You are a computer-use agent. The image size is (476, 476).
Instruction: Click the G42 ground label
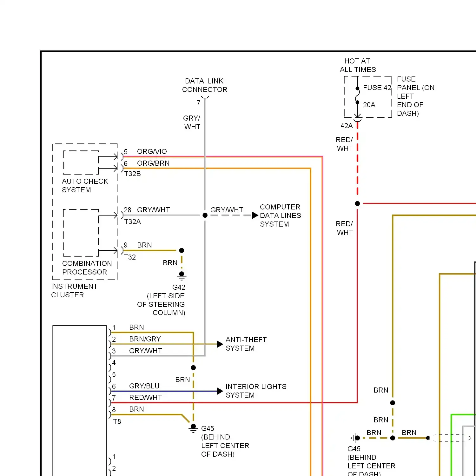click(x=179, y=288)
